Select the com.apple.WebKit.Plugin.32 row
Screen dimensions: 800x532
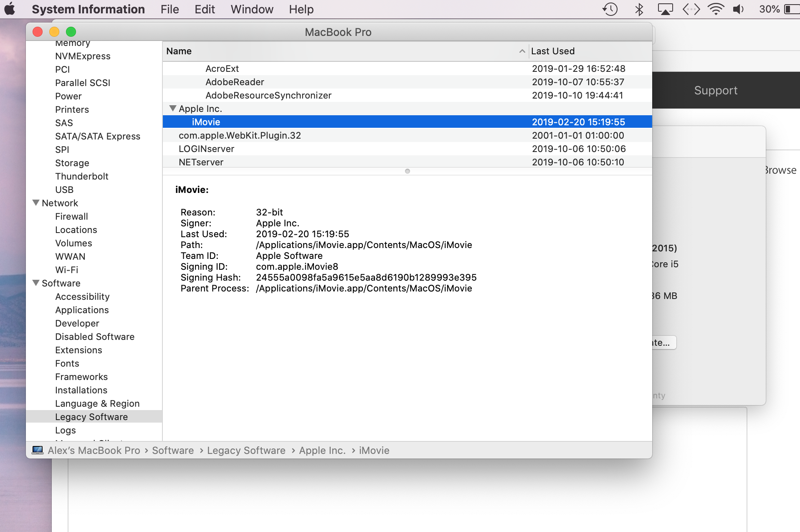[407, 135]
